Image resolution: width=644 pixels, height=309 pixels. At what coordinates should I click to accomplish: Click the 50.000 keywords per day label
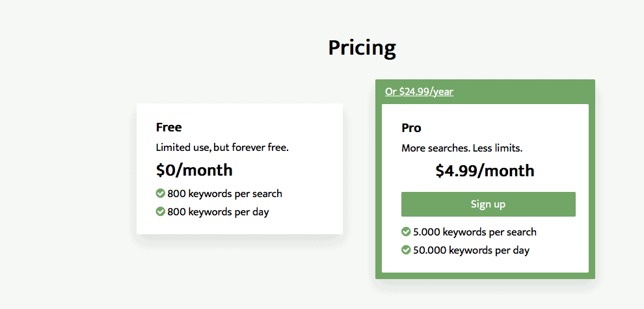(471, 250)
